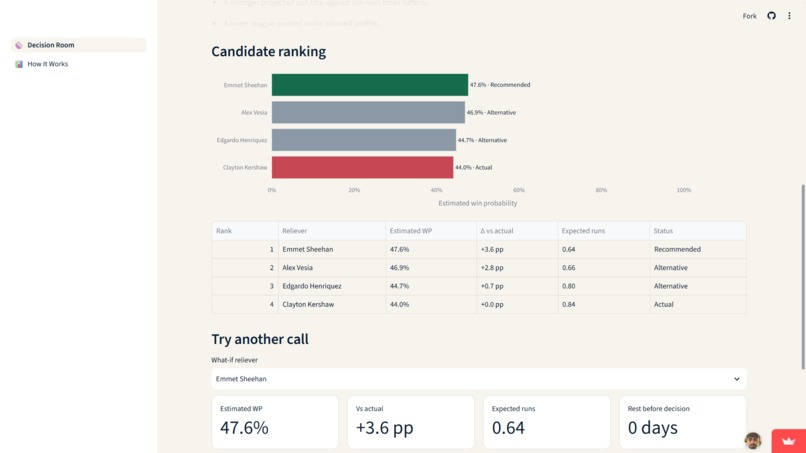Select the Clayton Kershaw table cell

click(x=332, y=304)
